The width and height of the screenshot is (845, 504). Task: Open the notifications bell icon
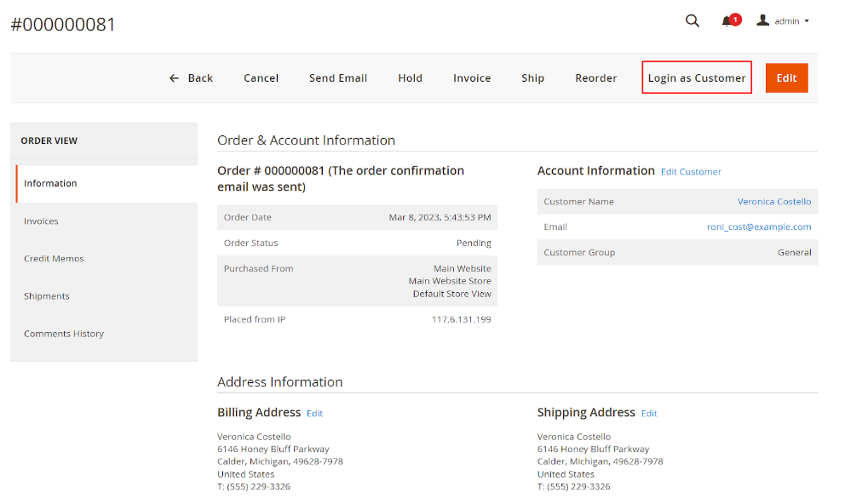[727, 21]
